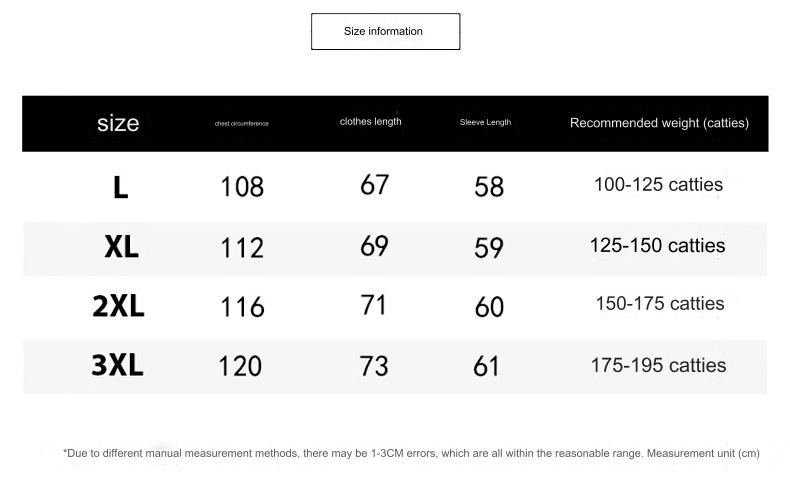Click the 175-195 catties weight cell
The height and width of the screenshot is (500, 790).
tap(658, 365)
